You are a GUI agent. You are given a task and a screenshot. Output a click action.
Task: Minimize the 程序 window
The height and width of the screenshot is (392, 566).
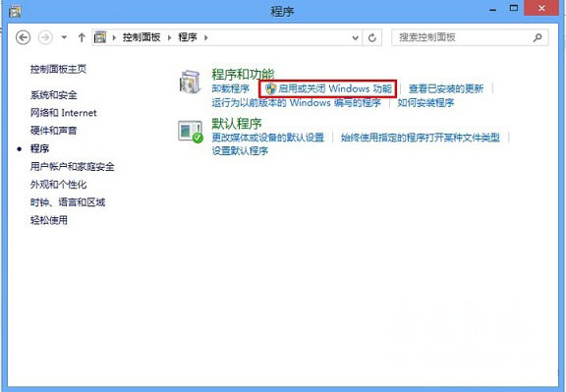tap(493, 10)
